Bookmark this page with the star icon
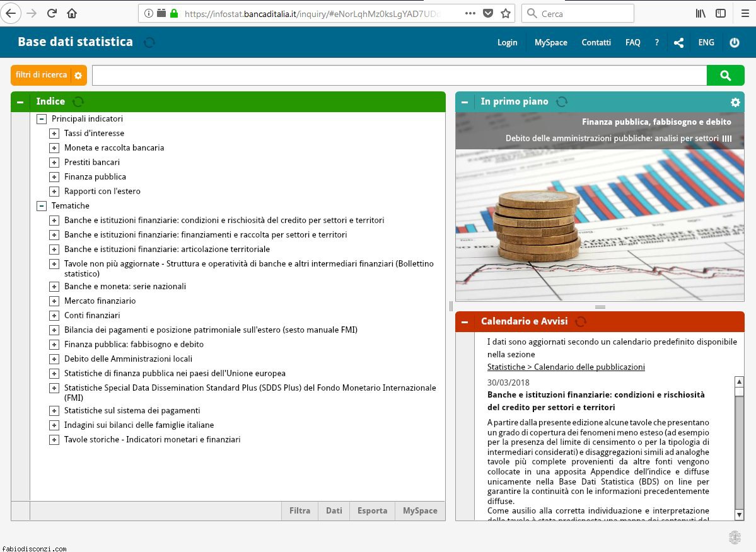Screen dimensions: 756x552 [x=505, y=13]
